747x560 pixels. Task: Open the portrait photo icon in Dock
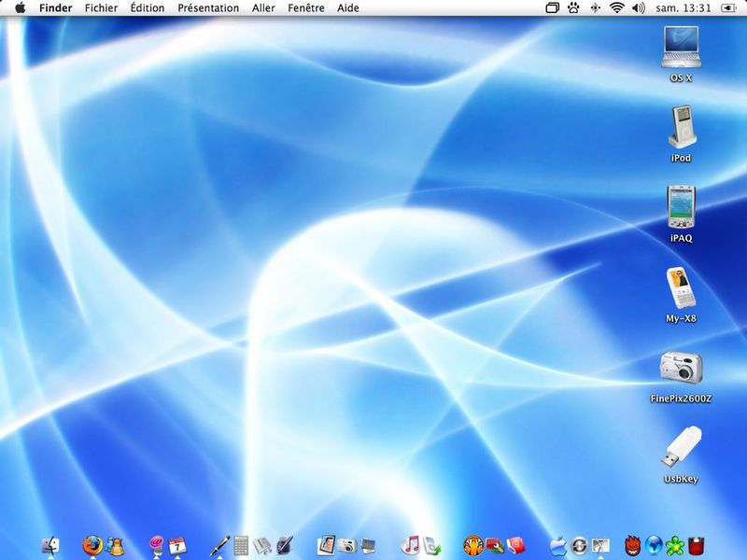click(x=326, y=546)
